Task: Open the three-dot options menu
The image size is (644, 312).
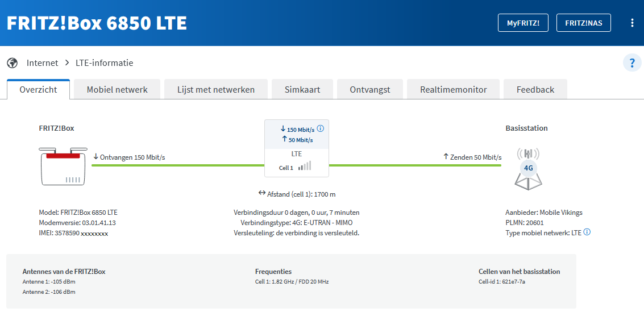Action: click(632, 23)
